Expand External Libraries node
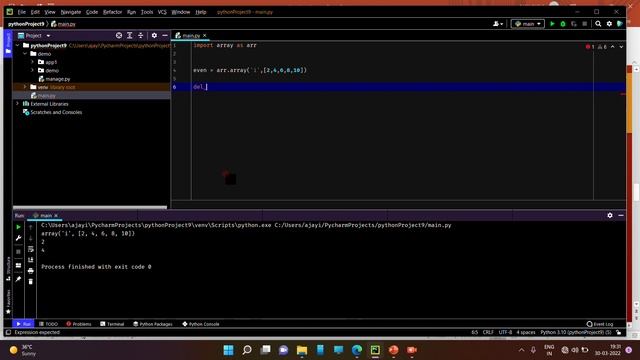Screen dimensions: 640x360 18,104
